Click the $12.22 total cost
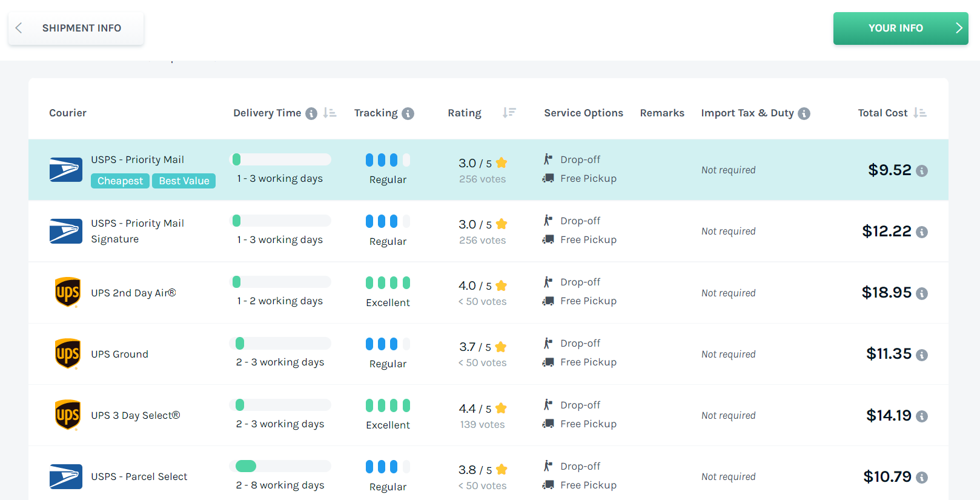Viewport: 980px width, 500px height. 887,232
